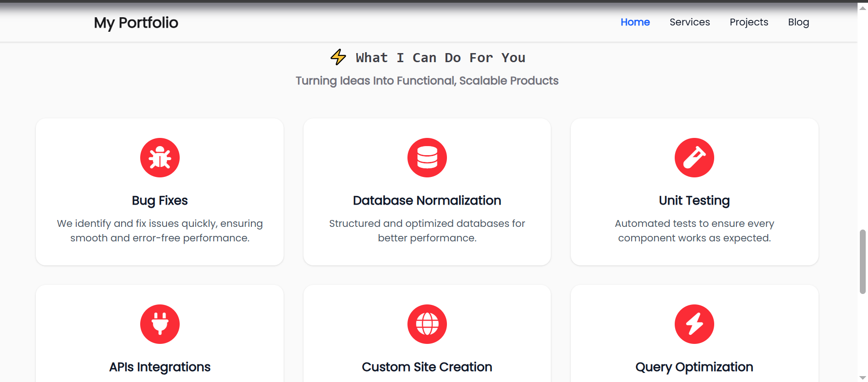Click the vertical scrollbar thumb
The image size is (868, 382).
tap(863, 262)
